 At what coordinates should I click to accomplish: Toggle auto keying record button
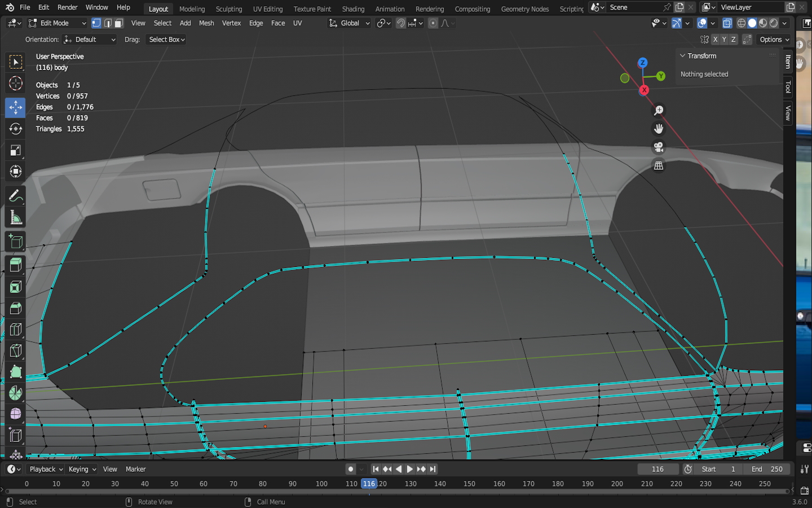click(x=351, y=469)
